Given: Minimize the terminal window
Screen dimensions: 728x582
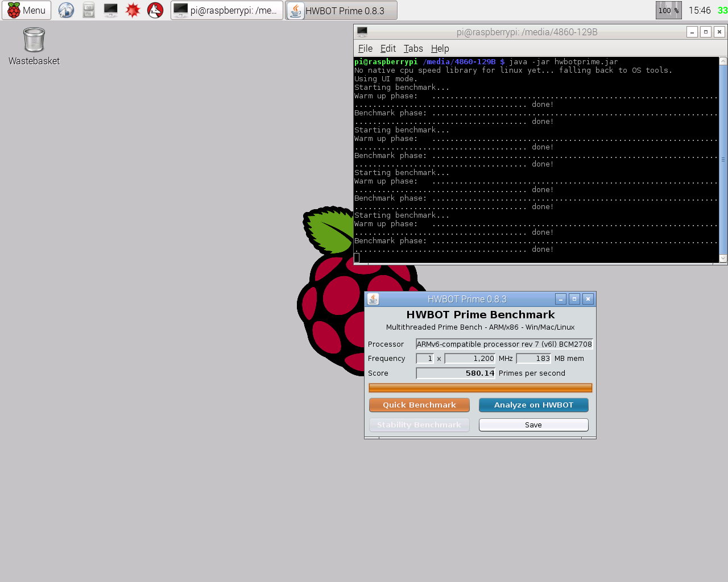Looking at the screenshot, I should 692,32.
